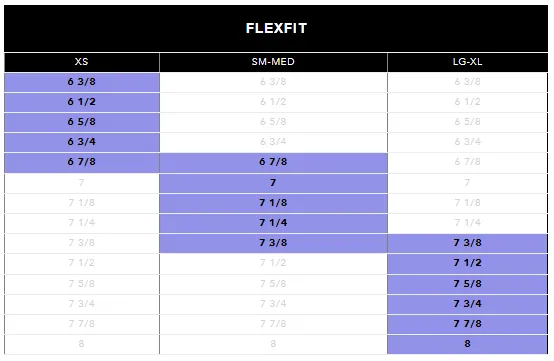554x361 pixels.
Task: Click highlighted 7 1/4 in SM-MED column
Action: click(273, 223)
